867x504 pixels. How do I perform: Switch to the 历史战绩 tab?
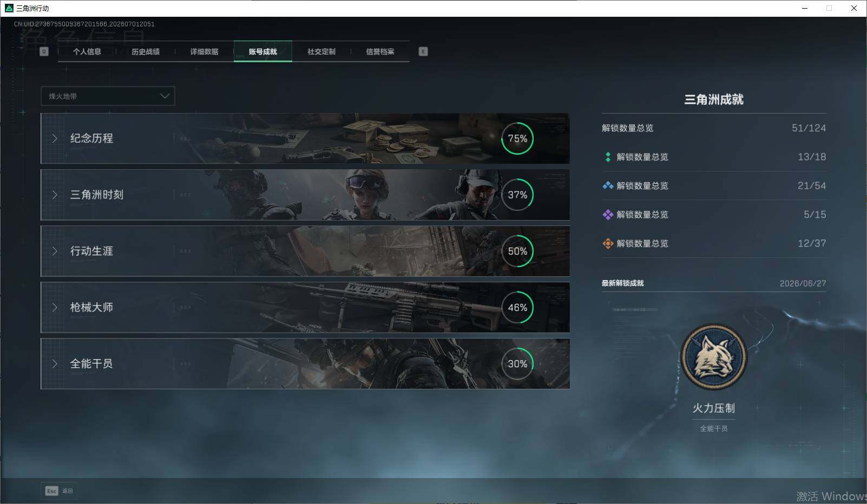146,51
